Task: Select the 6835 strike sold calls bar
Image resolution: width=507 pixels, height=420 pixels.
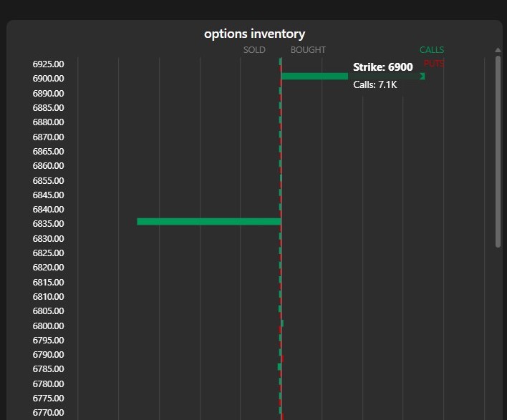Action: (x=208, y=222)
